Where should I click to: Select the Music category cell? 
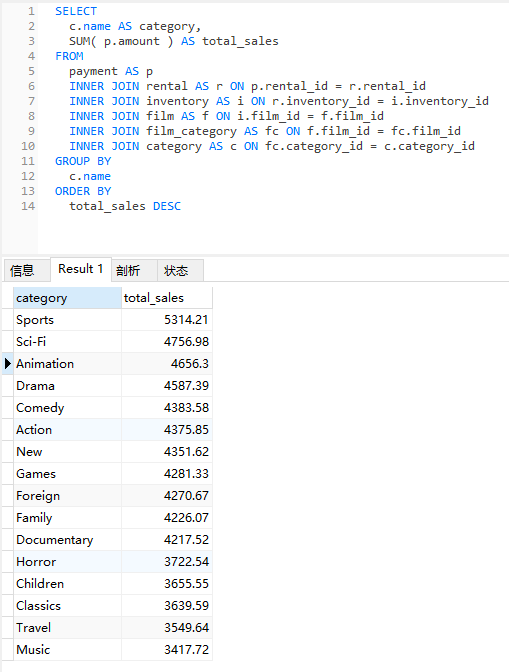click(x=67, y=650)
